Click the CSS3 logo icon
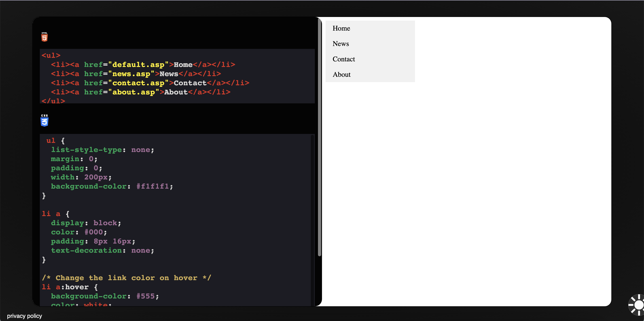 pos(44,121)
